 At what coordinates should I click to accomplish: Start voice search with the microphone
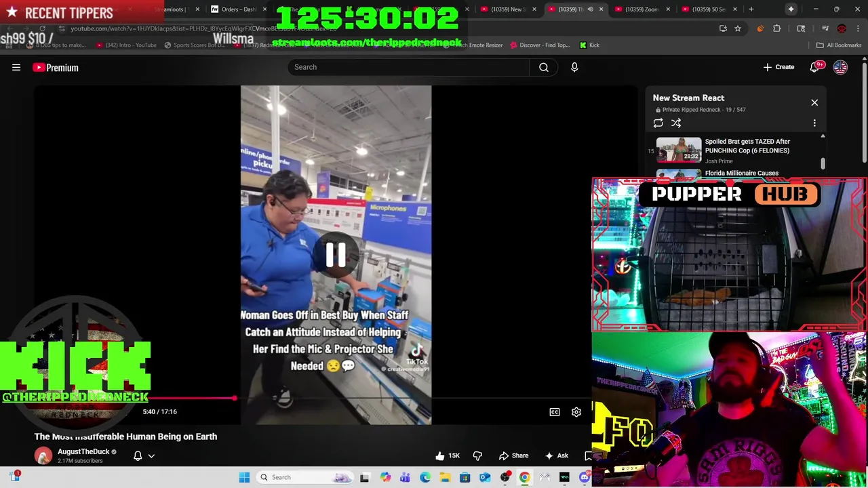tap(574, 67)
